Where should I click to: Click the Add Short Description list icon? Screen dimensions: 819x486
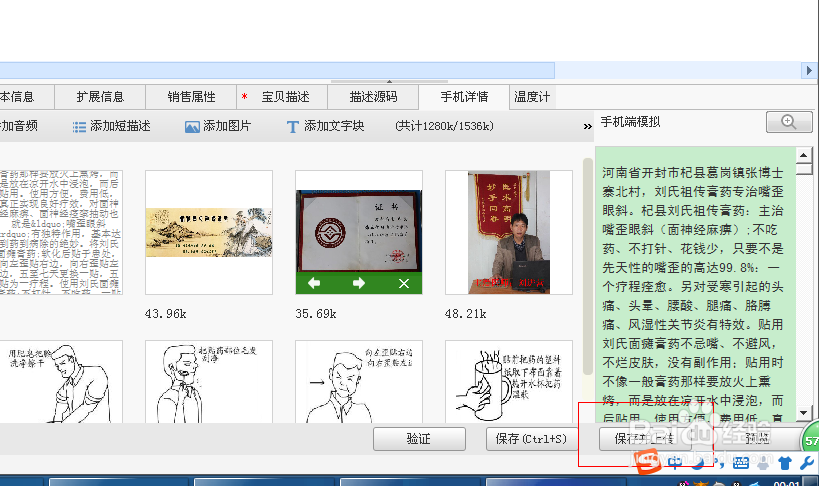tap(79, 127)
